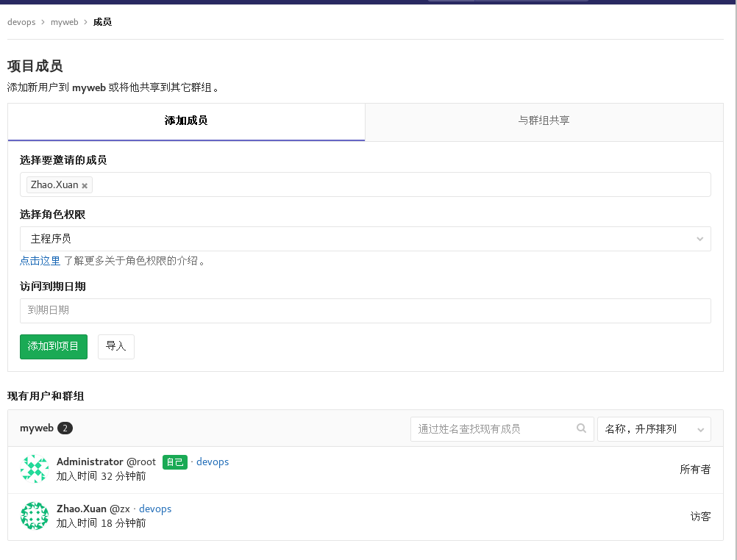Go to myweb breadcrumb

[x=65, y=22]
